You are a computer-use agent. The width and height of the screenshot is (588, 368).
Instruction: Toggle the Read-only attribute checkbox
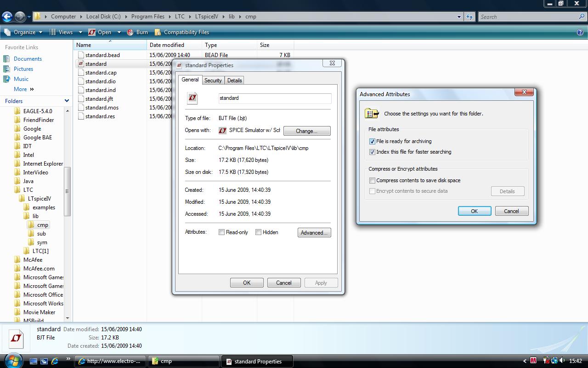tap(221, 232)
